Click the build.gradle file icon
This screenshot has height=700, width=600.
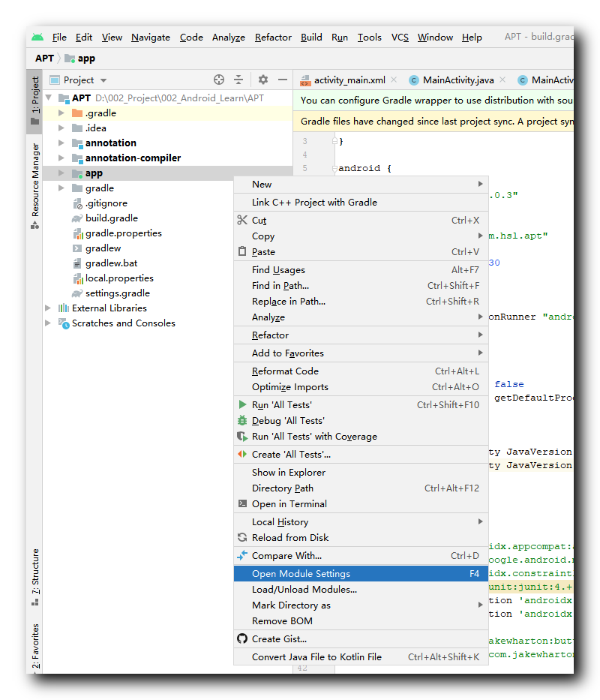tap(78, 218)
